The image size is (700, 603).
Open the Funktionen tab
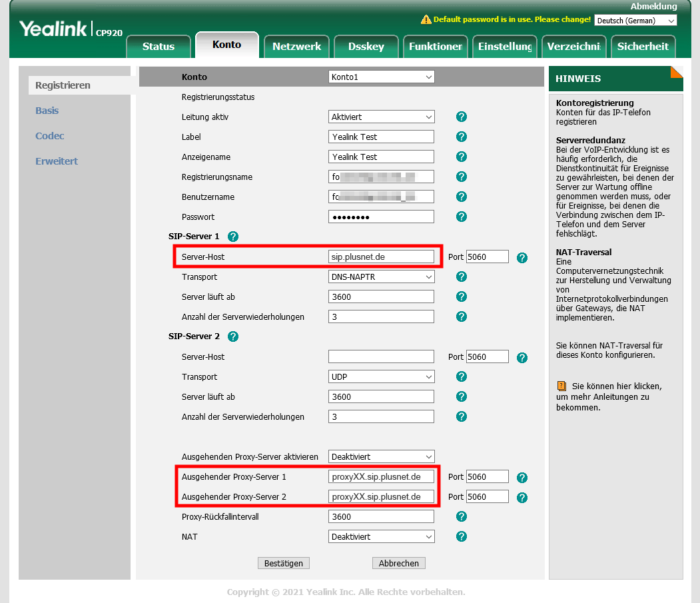[436, 47]
